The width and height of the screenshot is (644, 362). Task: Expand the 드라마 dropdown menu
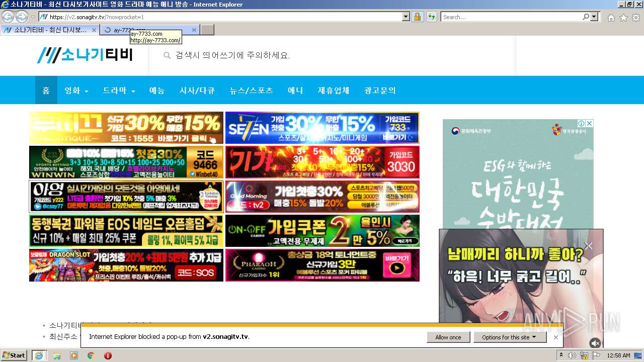coord(119,90)
